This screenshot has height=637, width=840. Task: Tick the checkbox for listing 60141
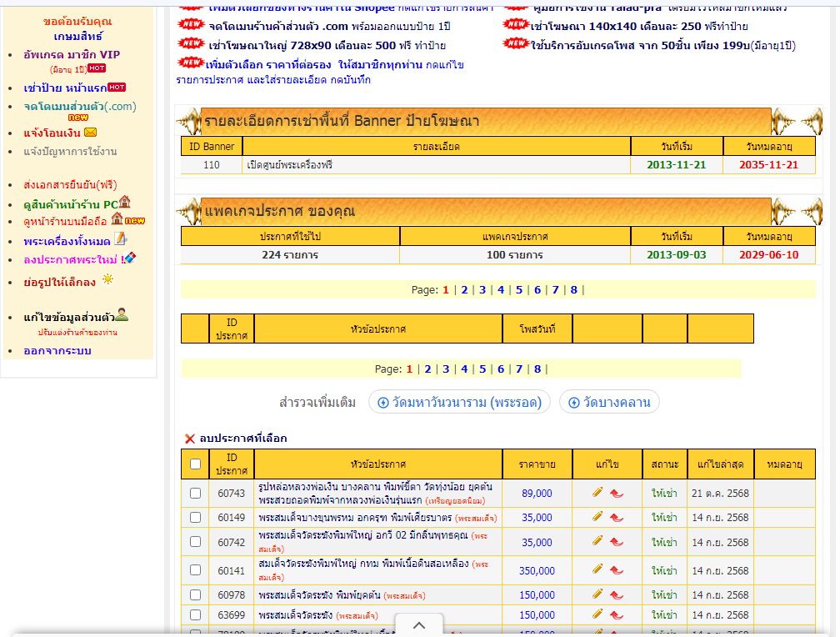click(195, 570)
